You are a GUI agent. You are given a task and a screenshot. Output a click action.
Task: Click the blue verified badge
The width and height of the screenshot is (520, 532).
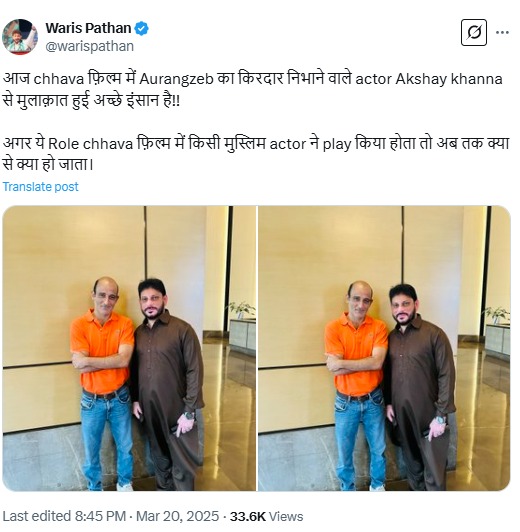coord(141,28)
